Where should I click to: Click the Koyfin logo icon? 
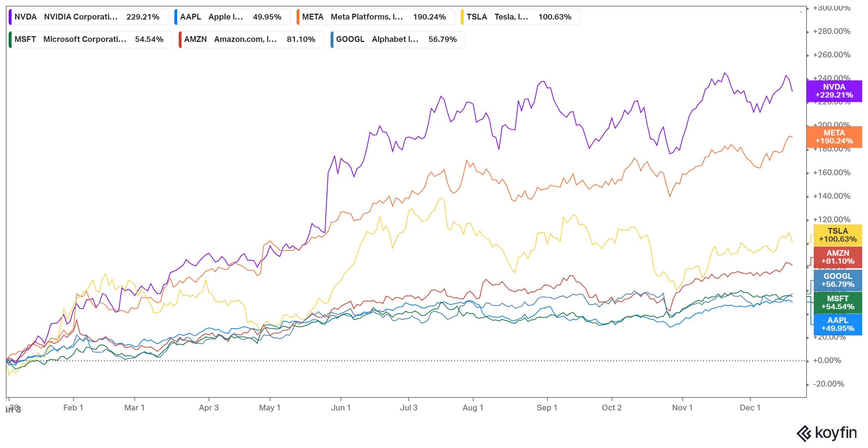(x=804, y=433)
